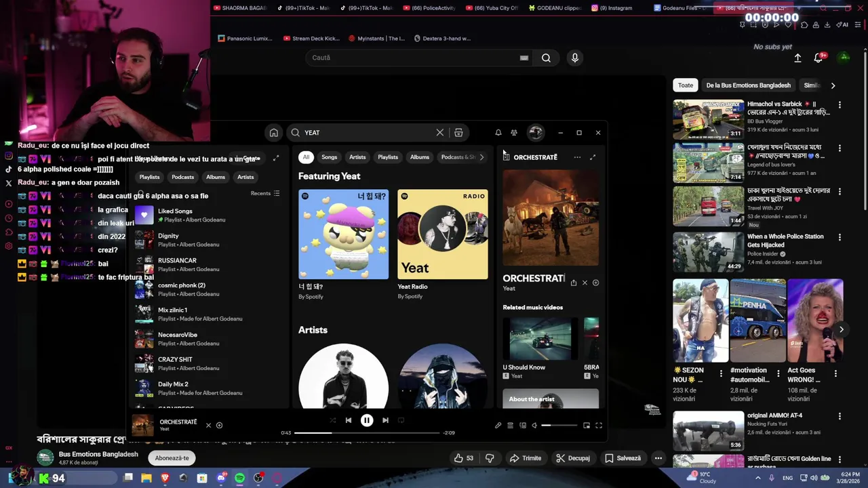Select the Artists search filter chip
Viewport: 868px width, 488px height.
[357, 157]
